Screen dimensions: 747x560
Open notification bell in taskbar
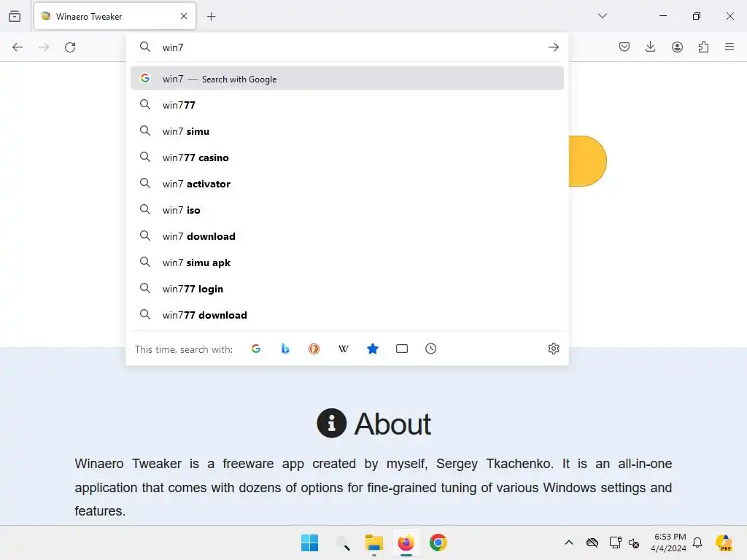click(697, 542)
